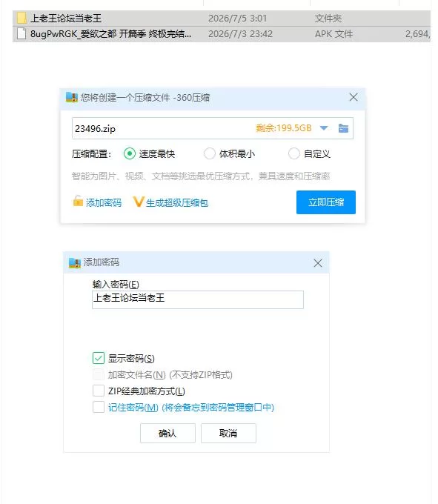
Task: Click the orange V icon for 超级压缩包
Action: pyautogui.click(x=139, y=202)
